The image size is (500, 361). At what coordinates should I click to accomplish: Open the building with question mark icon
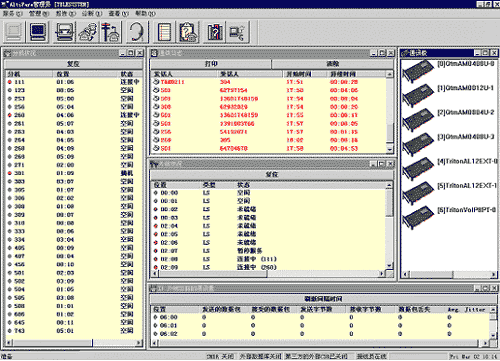coord(214,32)
